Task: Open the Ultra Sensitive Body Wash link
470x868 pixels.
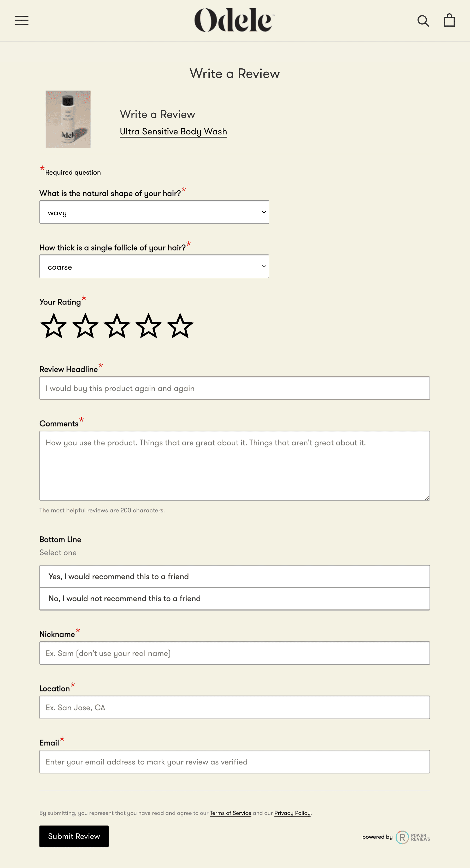Action: 173,132
